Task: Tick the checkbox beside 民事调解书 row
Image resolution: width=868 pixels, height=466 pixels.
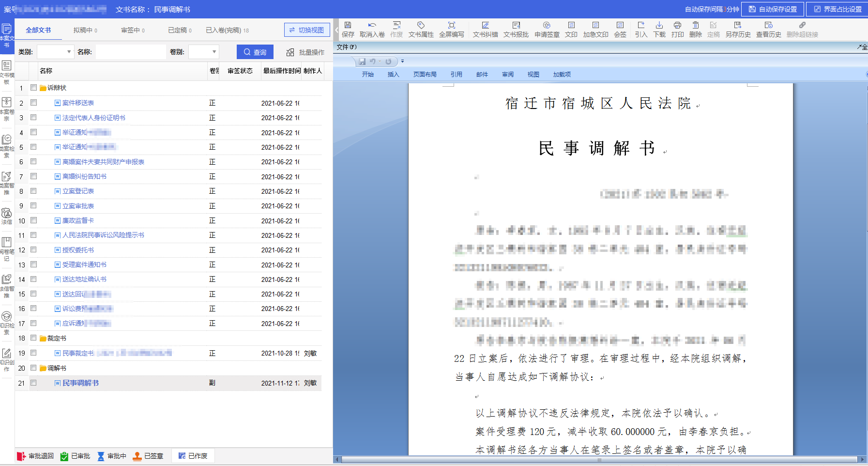Action: [34, 383]
